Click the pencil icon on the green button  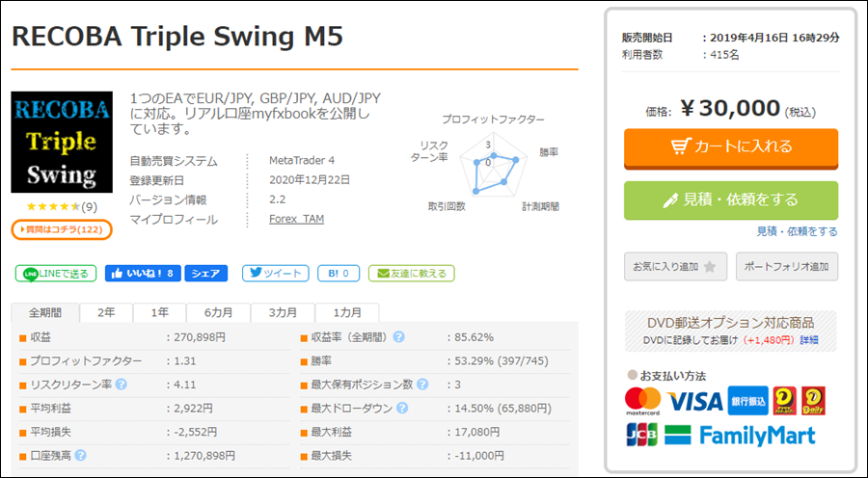pyautogui.click(x=670, y=199)
